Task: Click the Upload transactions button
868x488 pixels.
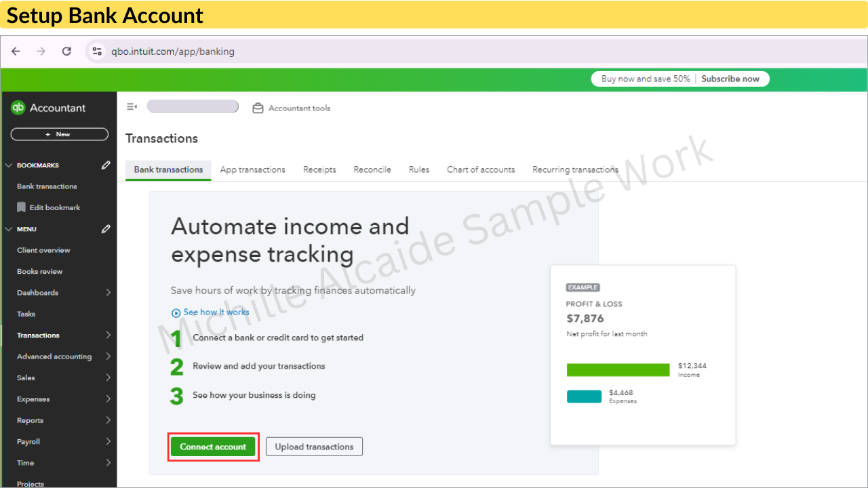Action: (314, 447)
